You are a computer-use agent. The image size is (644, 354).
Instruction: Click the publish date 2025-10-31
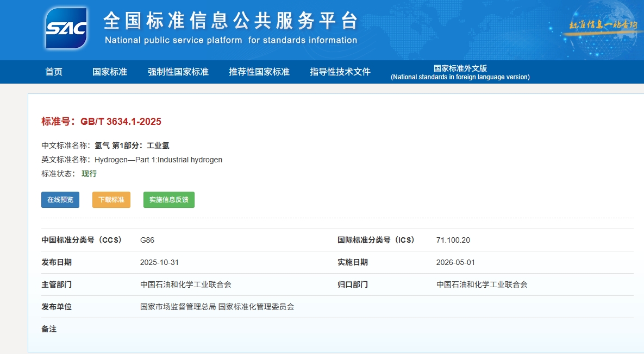pyautogui.click(x=159, y=262)
